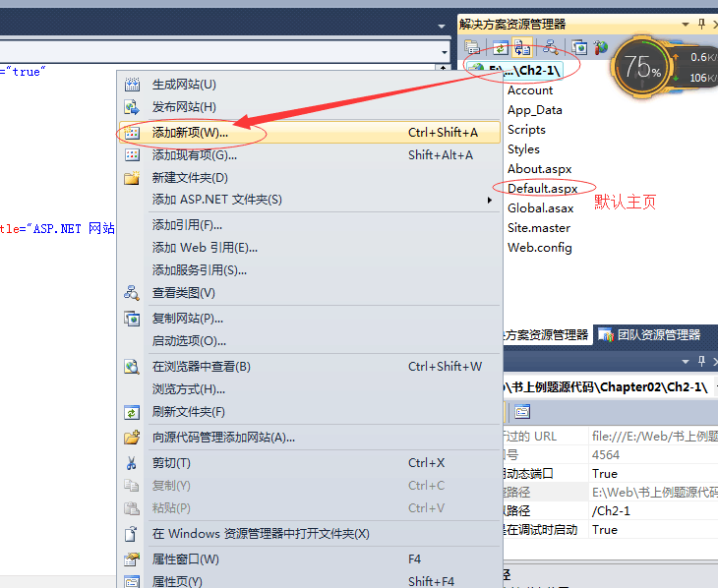718x588 pixels.
Task: Click the Copy Website toolbar icon
Action: point(579,47)
